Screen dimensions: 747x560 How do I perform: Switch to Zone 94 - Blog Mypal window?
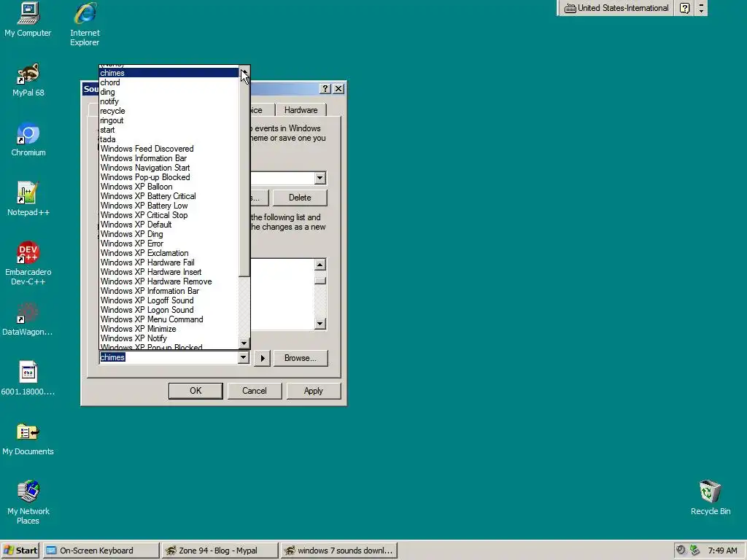[220, 551]
